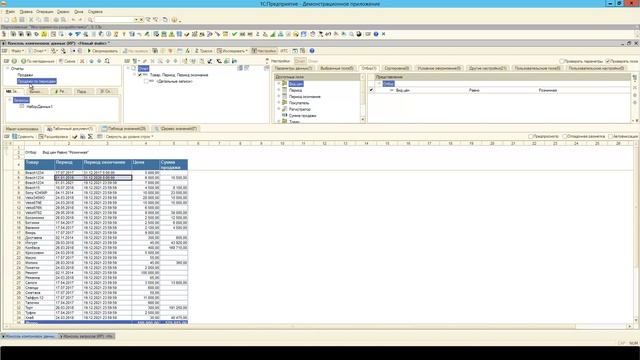The image size is (640, 360).
Task: Toggle the Проверять поля checkbox
Action: pos(608,61)
